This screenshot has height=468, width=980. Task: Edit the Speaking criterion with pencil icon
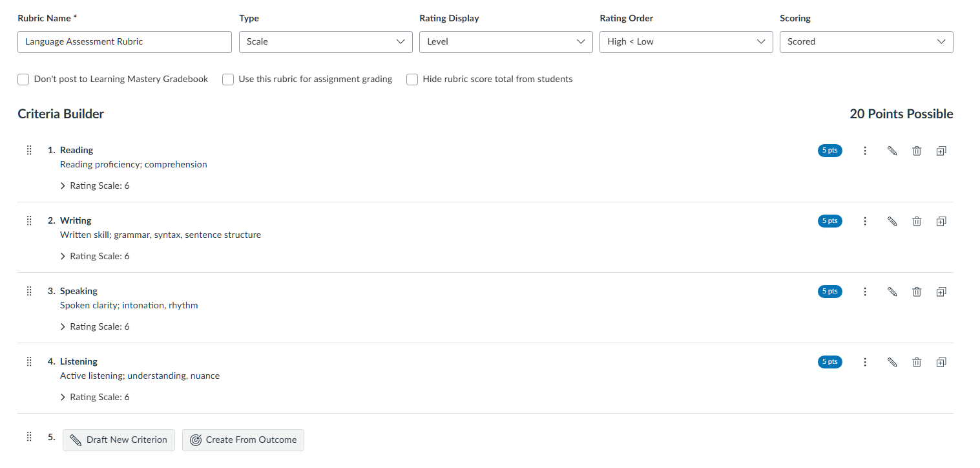892,292
